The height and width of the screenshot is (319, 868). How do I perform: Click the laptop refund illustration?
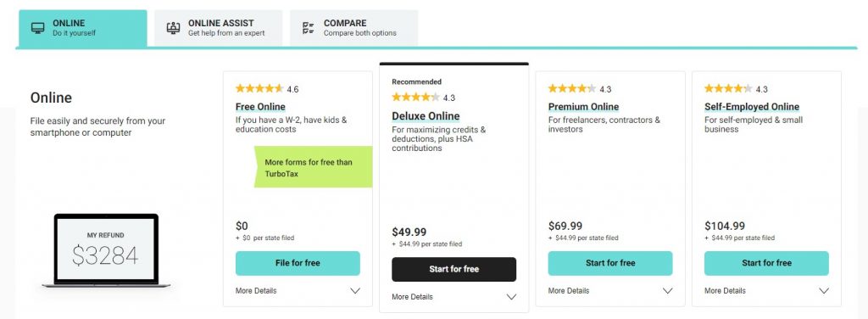click(106, 250)
